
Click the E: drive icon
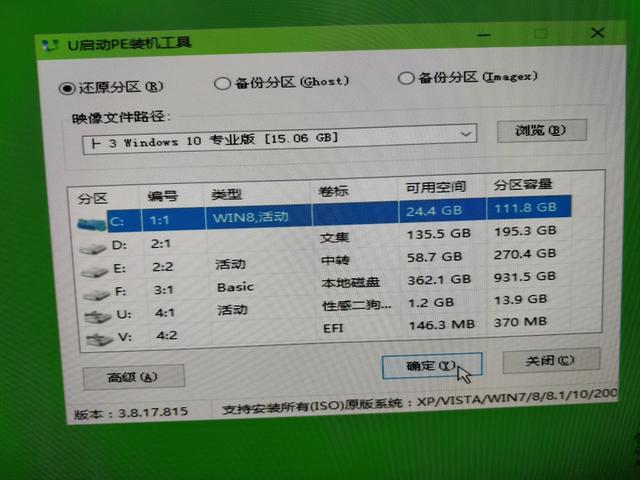pyautogui.click(x=94, y=271)
